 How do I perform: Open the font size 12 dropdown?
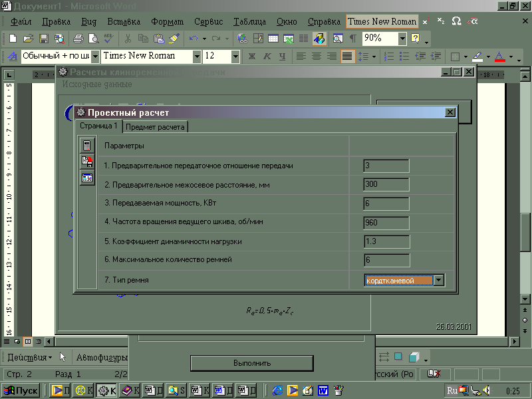[235, 57]
